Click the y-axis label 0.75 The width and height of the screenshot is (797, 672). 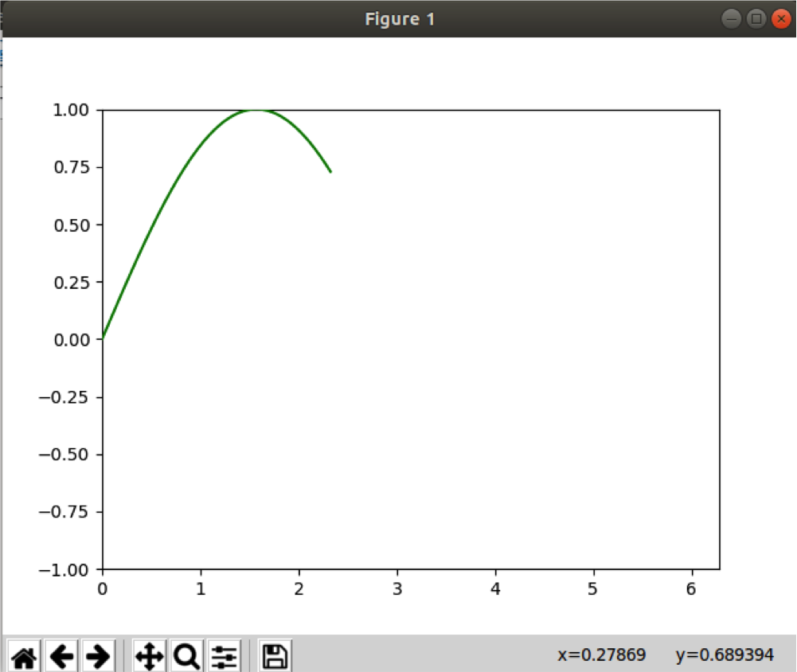click(71, 167)
